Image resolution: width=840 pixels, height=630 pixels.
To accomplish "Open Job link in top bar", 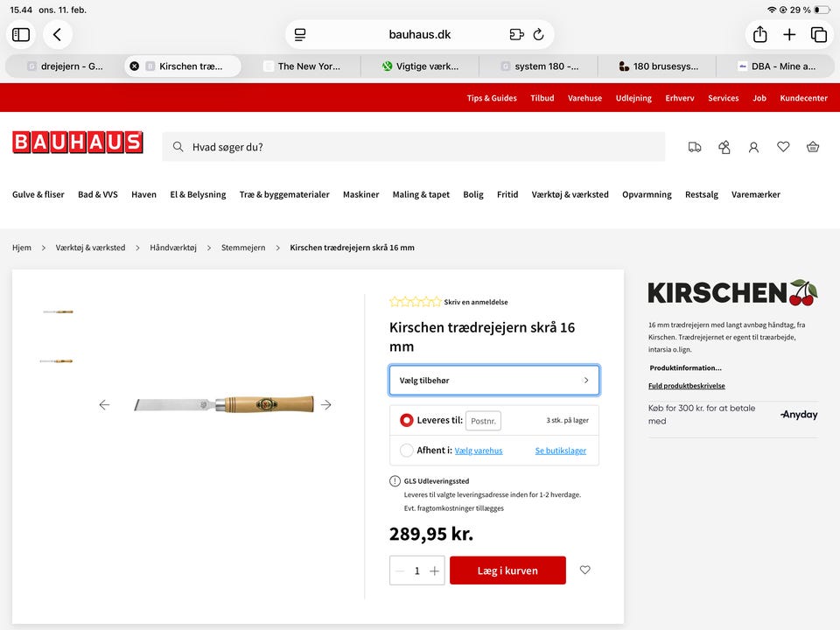I will point(759,98).
